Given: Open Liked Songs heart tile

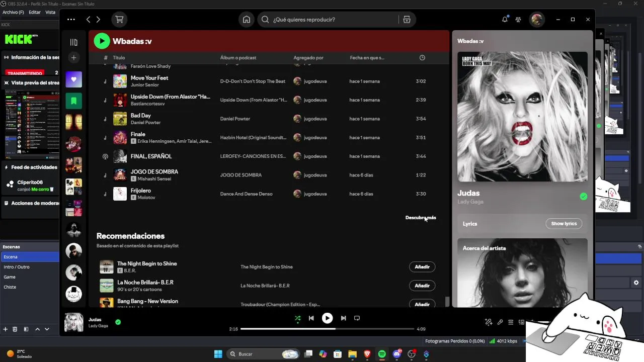Looking at the screenshot, I should tap(73, 79).
